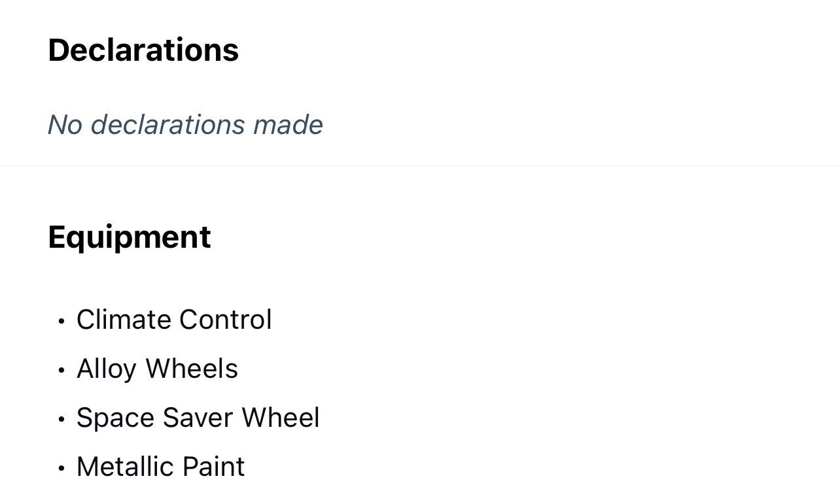Click the bullet before Space Saver Wheel
This screenshot has width=840, height=504.
61,419
